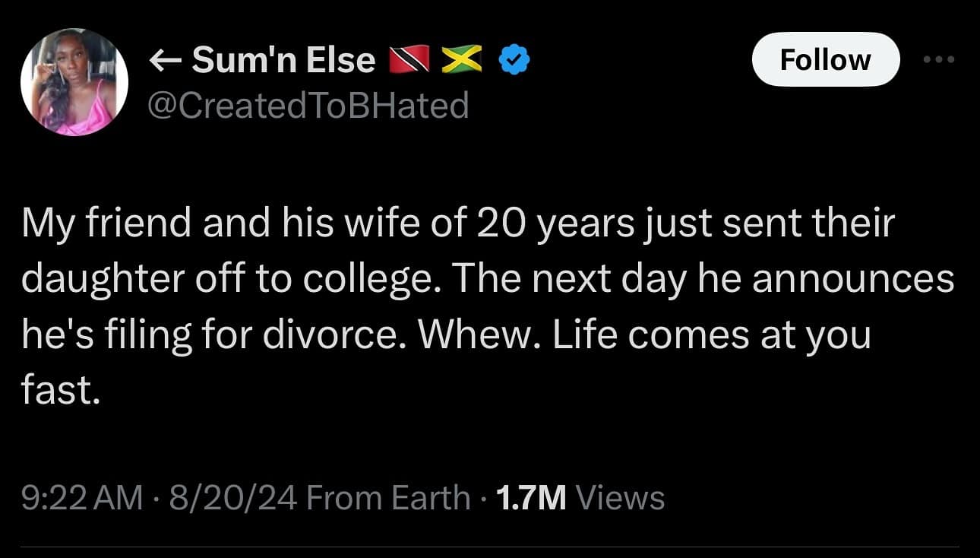
Task: Click the blue verified checkmark badge
Action: click(x=514, y=61)
